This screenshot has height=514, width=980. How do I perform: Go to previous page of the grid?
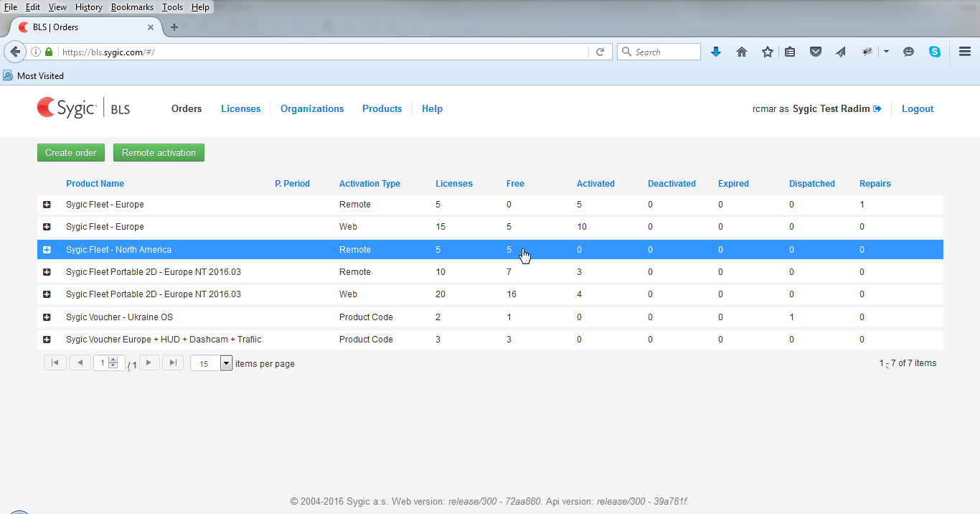[x=80, y=363]
